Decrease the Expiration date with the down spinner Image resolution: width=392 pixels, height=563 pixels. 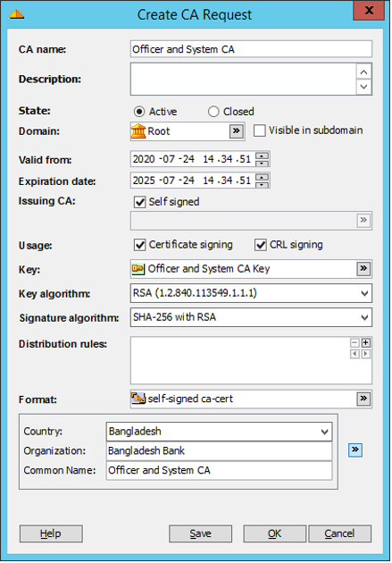point(263,185)
